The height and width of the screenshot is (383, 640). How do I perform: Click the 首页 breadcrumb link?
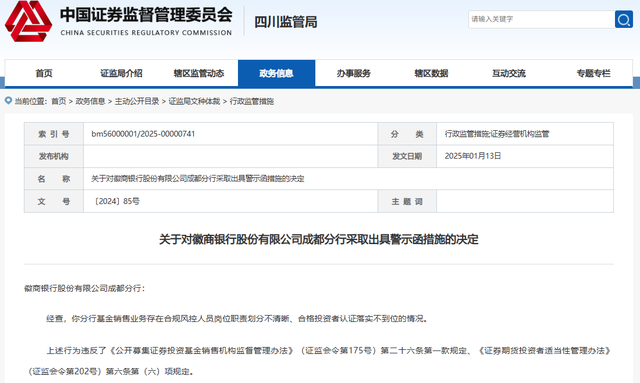click(59, 101)
